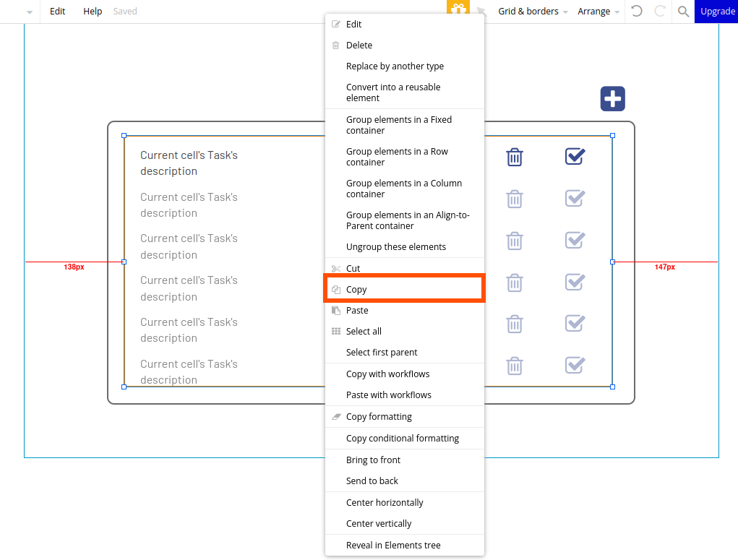Toggle the checkmark icon in second row
The height and width of the screenshot is (560, 738).
[x=575, y=198]
